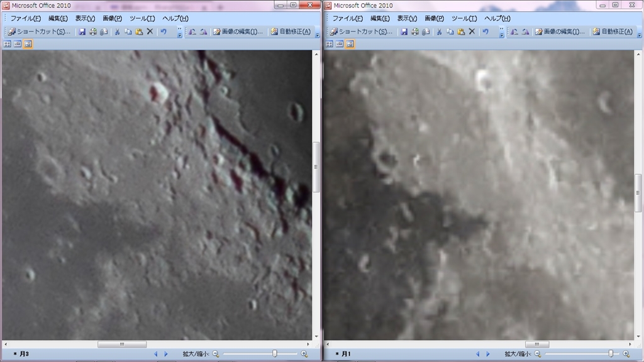Screen dimensions: 644x362
Task: Click vertical scrollbar thumb in left window
Action: [x=316, y=167]
